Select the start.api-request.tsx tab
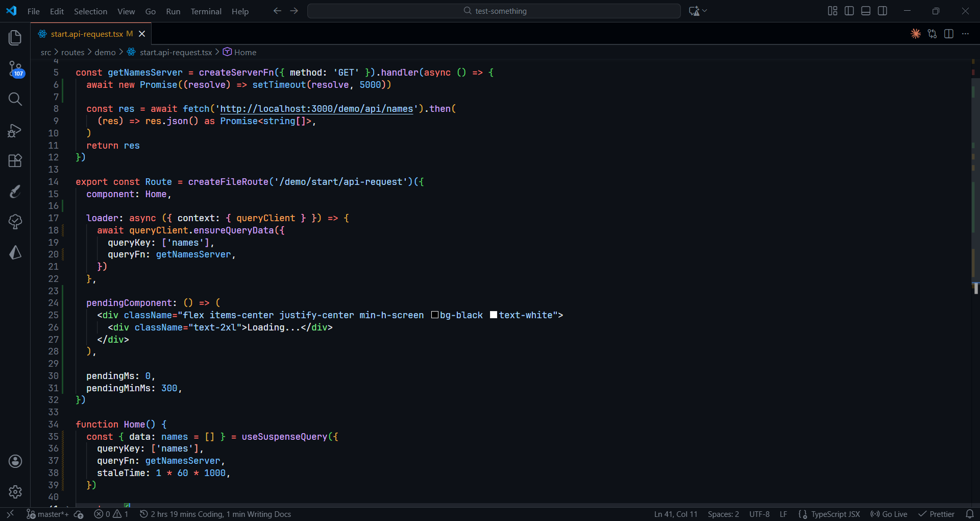The image size is (980, 521). (86, 34)
